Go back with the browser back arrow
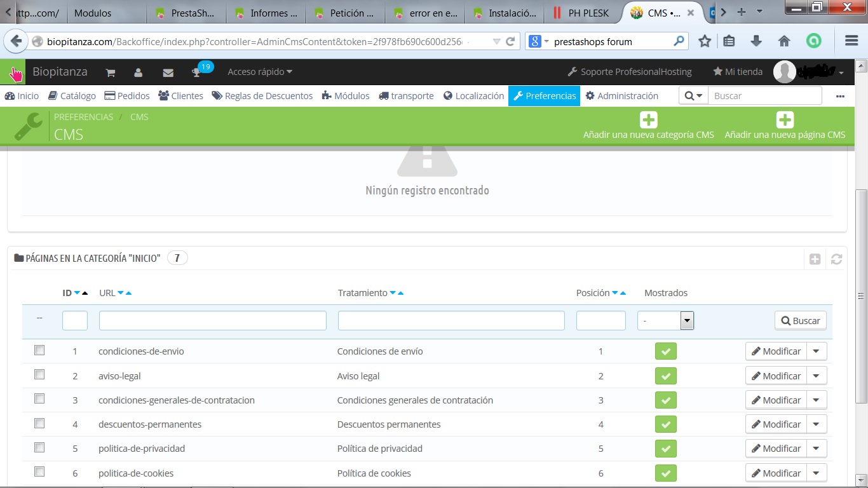This screenshot has width=868, height=488. tap(16, 41)
